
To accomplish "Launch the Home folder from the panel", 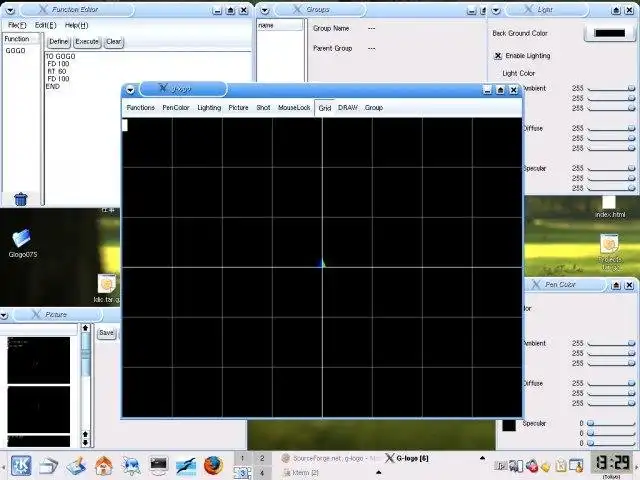I will [104, 466].
